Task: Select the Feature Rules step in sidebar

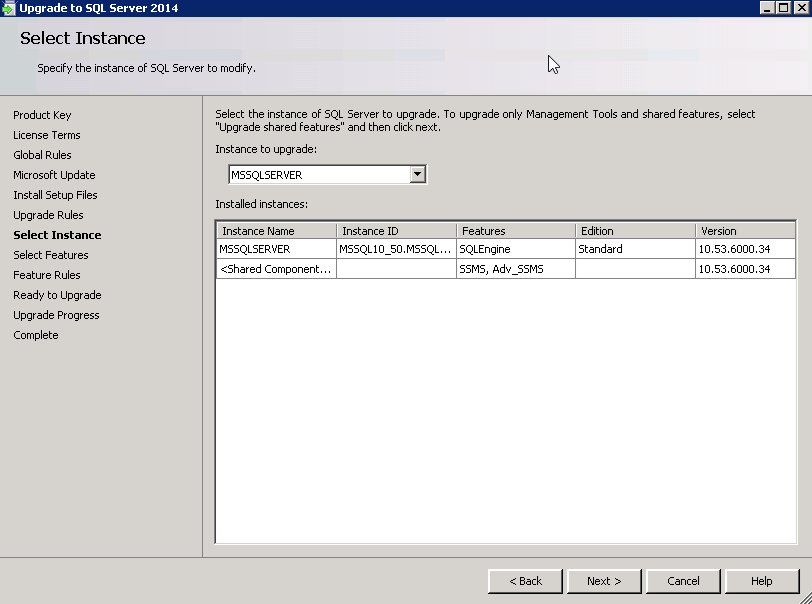Action: pyautogui.click(x=47, y=275)
